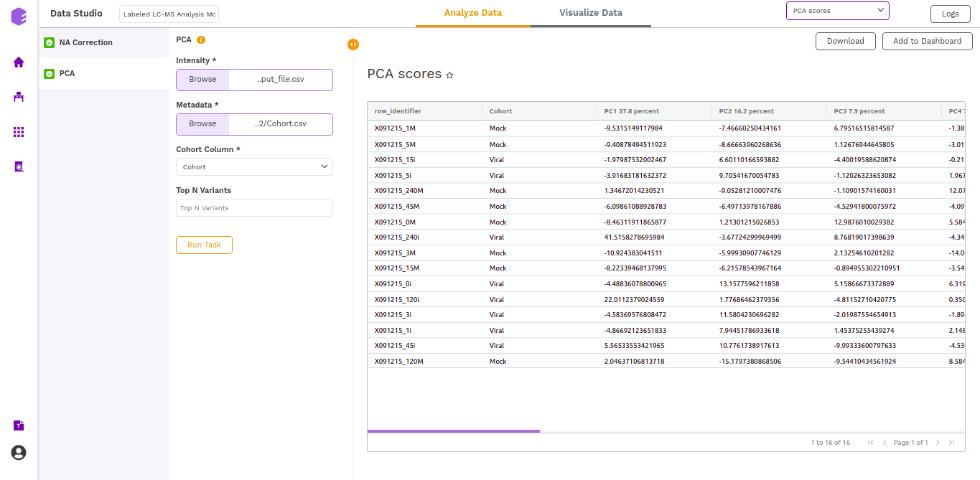Click NA Correction green check status icon

tap(49, 42)
